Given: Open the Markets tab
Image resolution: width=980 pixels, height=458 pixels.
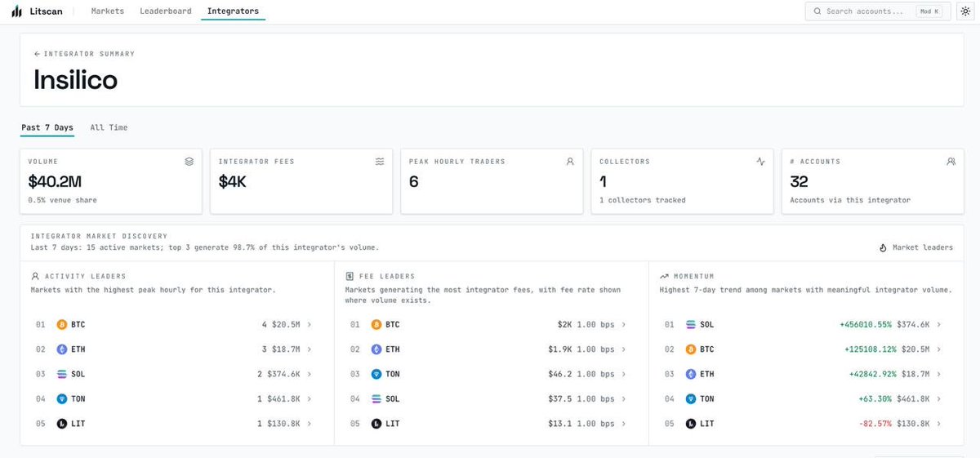Looking at the screenshot, I should tap(108, 11).
